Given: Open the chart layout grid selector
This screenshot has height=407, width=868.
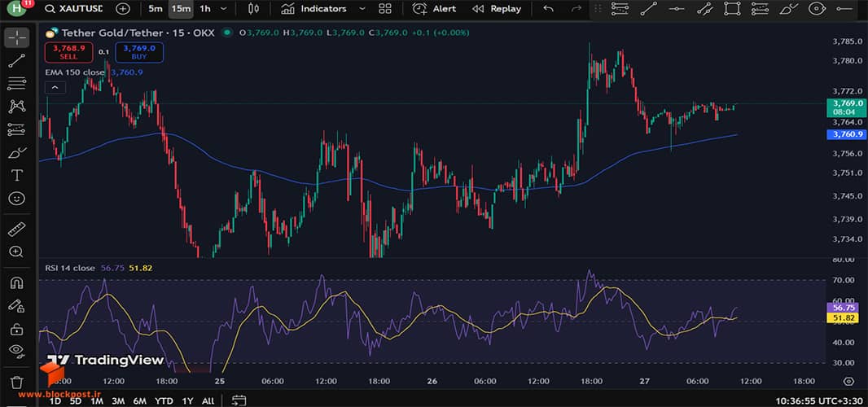Looking at the screenshot, I should pyautogui.click(x=384, y=9).
